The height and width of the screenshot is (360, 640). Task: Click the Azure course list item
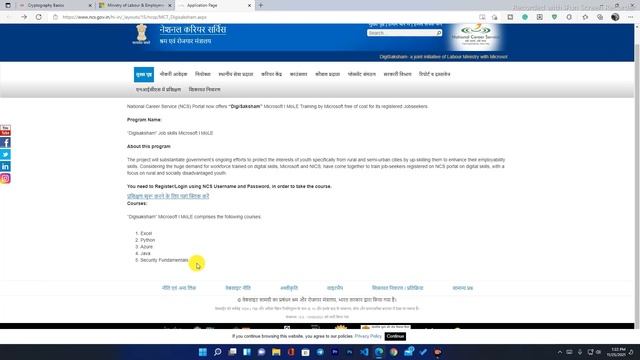coord(146,247)
